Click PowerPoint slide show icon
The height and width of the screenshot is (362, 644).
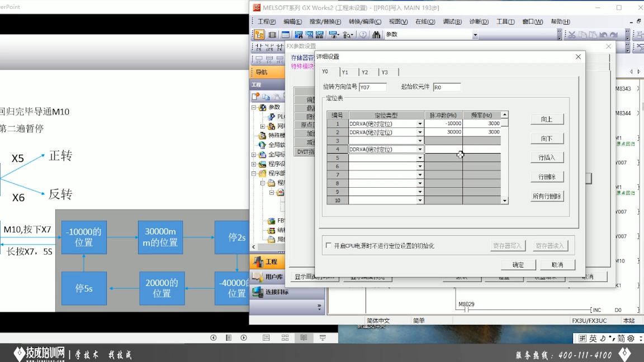323,338
